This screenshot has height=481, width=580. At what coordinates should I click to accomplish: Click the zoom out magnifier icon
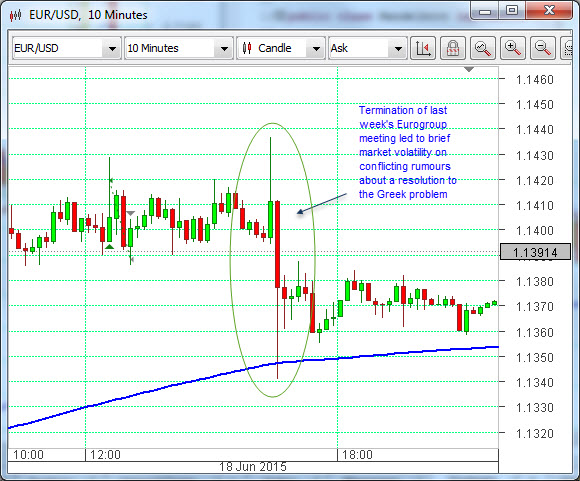[543, 48]
